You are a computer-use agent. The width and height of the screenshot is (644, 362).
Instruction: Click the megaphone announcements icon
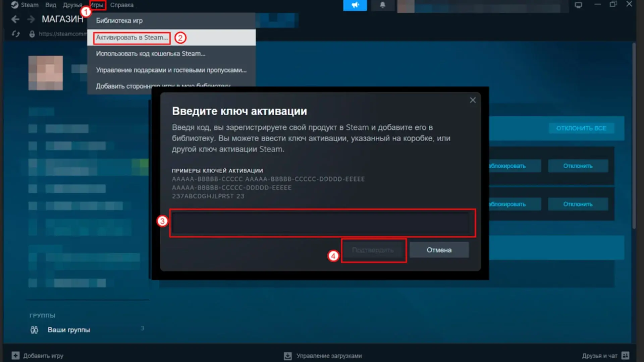(355, 5)
